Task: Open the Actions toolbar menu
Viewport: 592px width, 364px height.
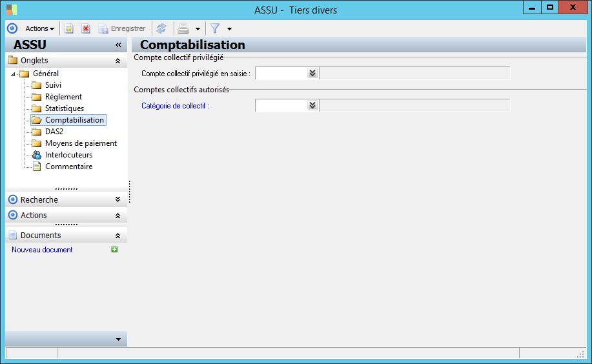Action: [x=39, y=28]
